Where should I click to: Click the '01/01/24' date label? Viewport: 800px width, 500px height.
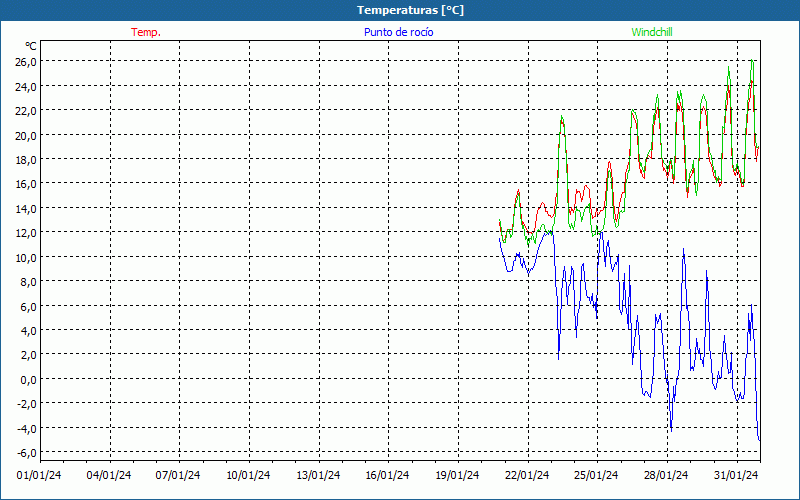pos(39,475)
